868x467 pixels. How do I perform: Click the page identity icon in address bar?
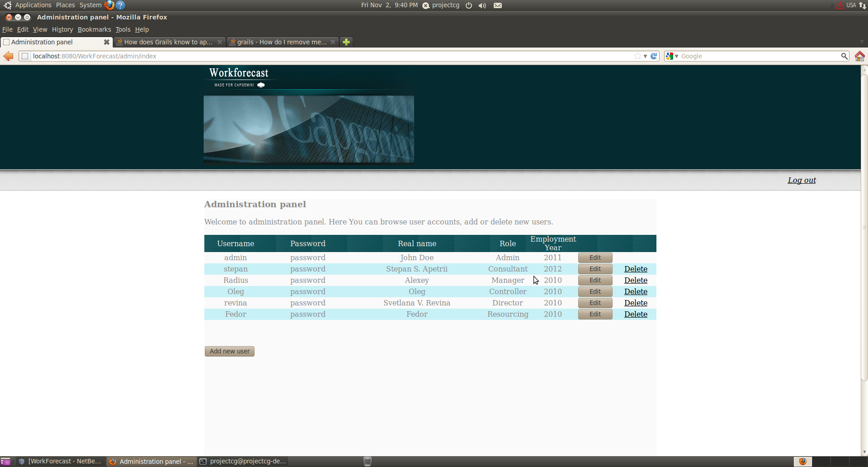25,56
